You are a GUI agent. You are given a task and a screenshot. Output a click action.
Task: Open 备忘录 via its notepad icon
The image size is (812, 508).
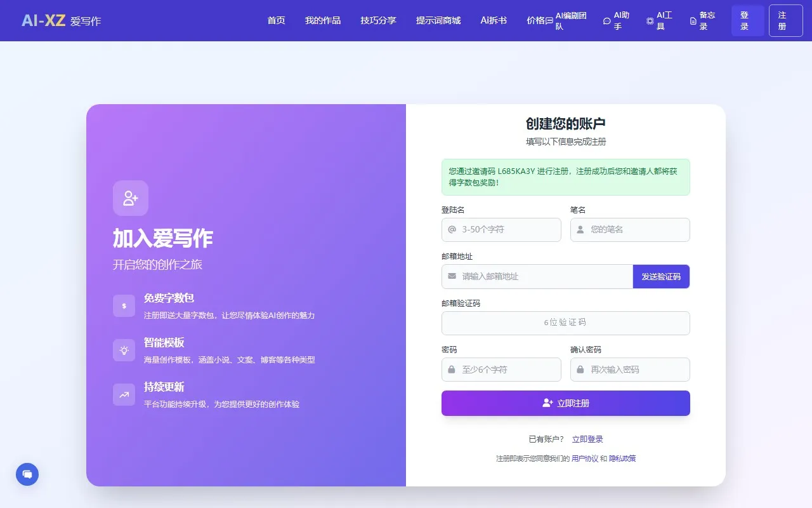(693, 21)
